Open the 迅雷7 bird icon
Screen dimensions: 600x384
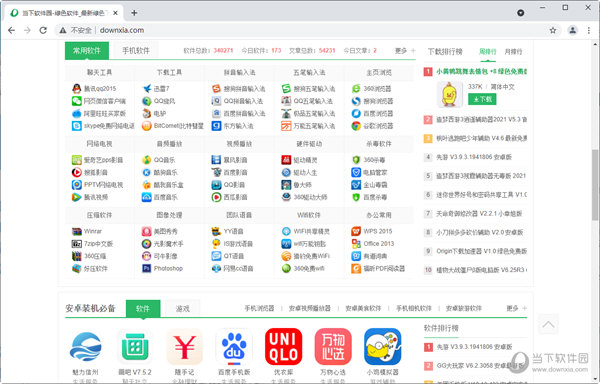point(147,88)
